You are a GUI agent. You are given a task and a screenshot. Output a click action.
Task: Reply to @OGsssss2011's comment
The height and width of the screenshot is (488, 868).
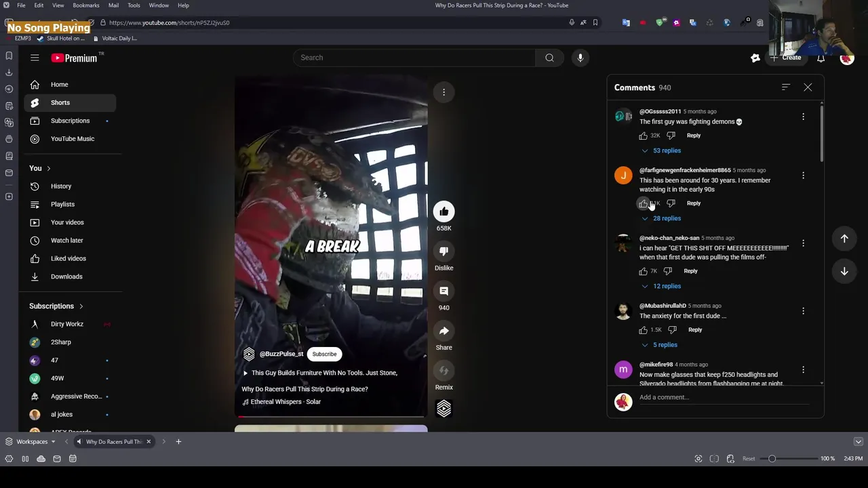pyautogui.click(x=693, y=136)
